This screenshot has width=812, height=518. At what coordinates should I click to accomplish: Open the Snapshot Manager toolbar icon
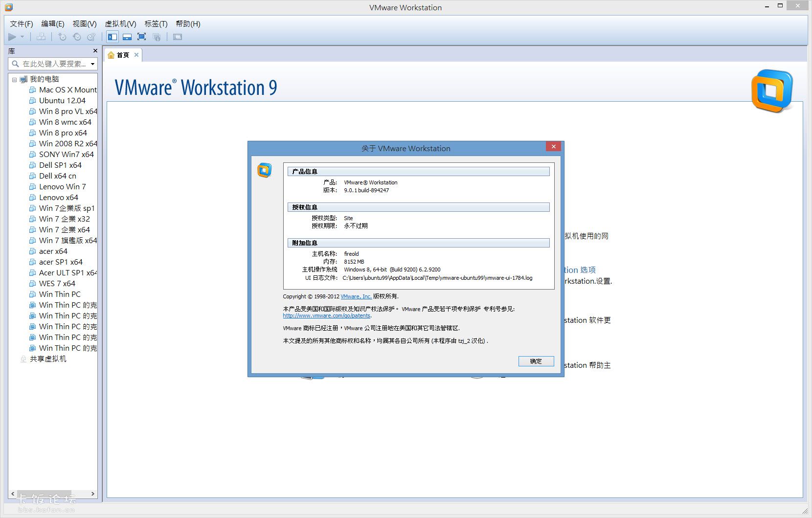(x=91, y=37)
